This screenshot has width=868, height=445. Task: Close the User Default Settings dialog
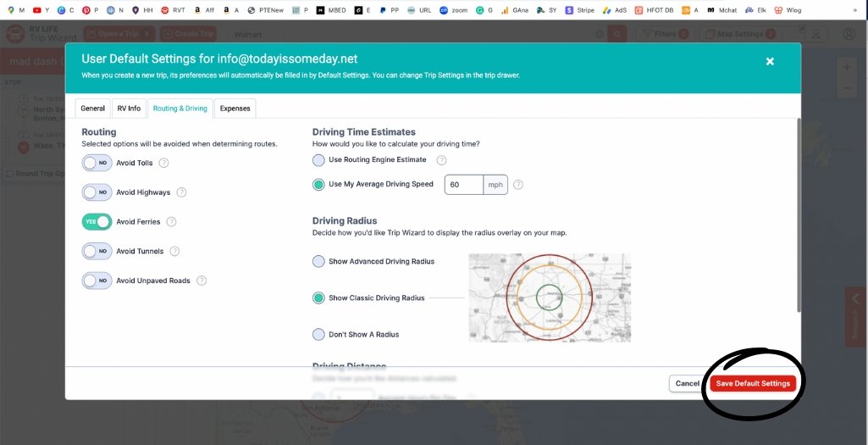(x=770, y=62)
